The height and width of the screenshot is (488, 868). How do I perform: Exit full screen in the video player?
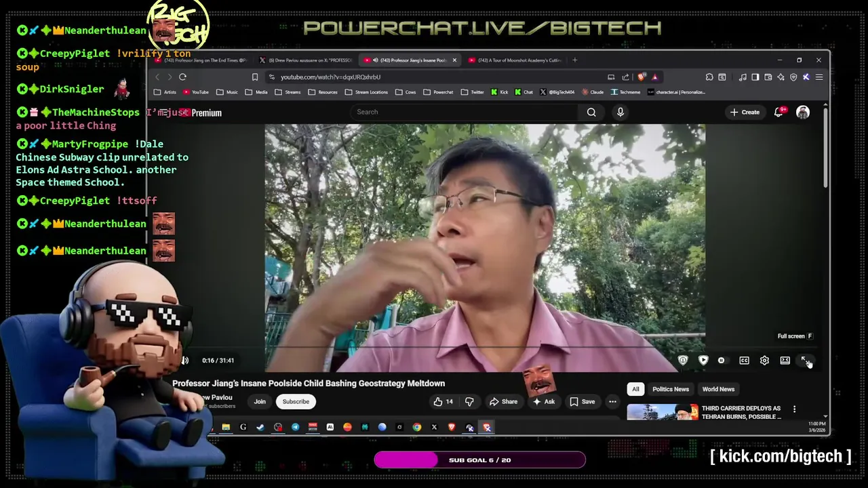click(x=805, y=361)
